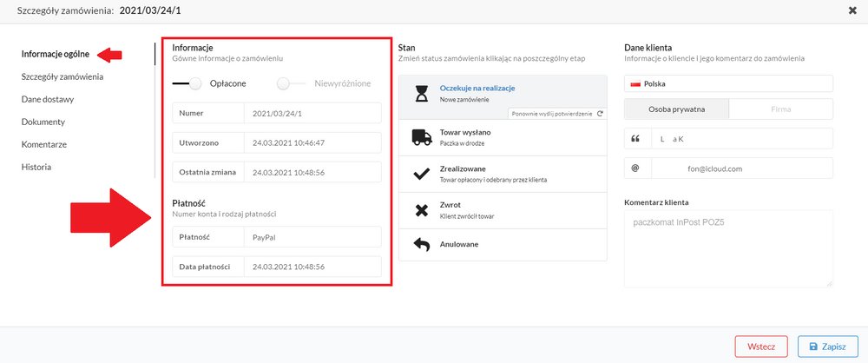Click the quote-mark icon by the customer name
868x363 pixels.
(x=635, y=139)
